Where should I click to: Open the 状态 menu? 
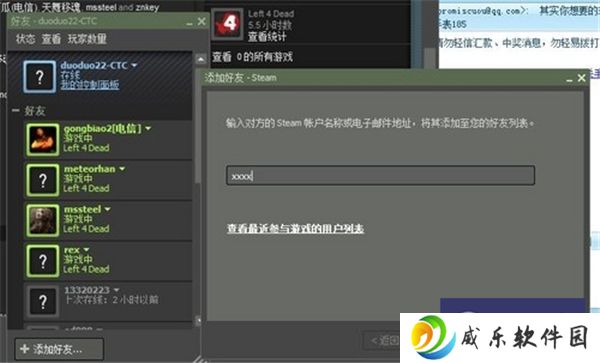26,39
